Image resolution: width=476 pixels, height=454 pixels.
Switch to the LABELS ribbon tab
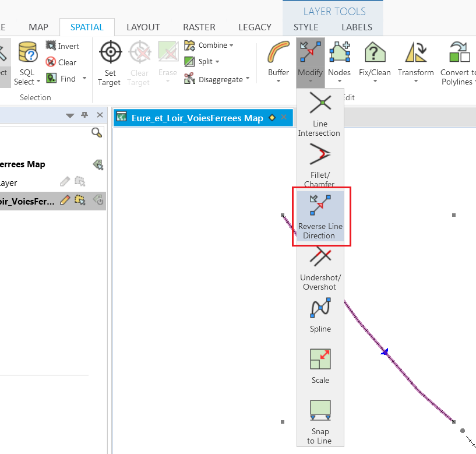tap(357, 27)
